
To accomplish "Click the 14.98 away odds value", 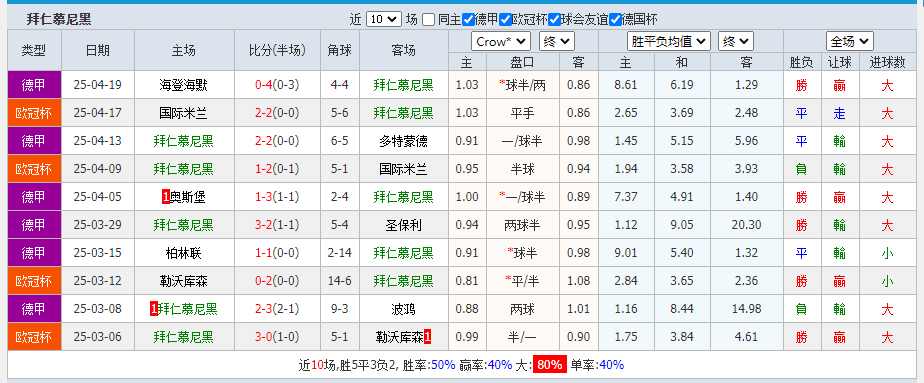I will pyautogui.click(x=747, y=309).
